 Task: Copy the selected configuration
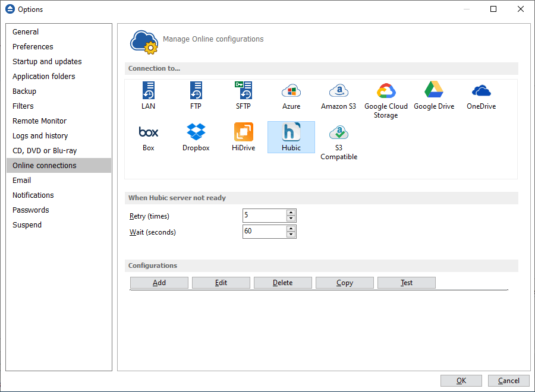pyautogui.click(x=345, y=283)
